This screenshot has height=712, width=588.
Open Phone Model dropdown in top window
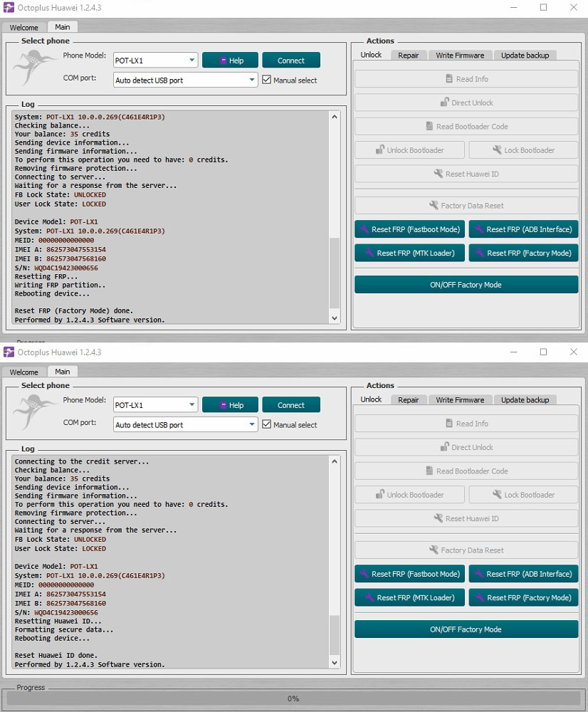pos(155,61)
